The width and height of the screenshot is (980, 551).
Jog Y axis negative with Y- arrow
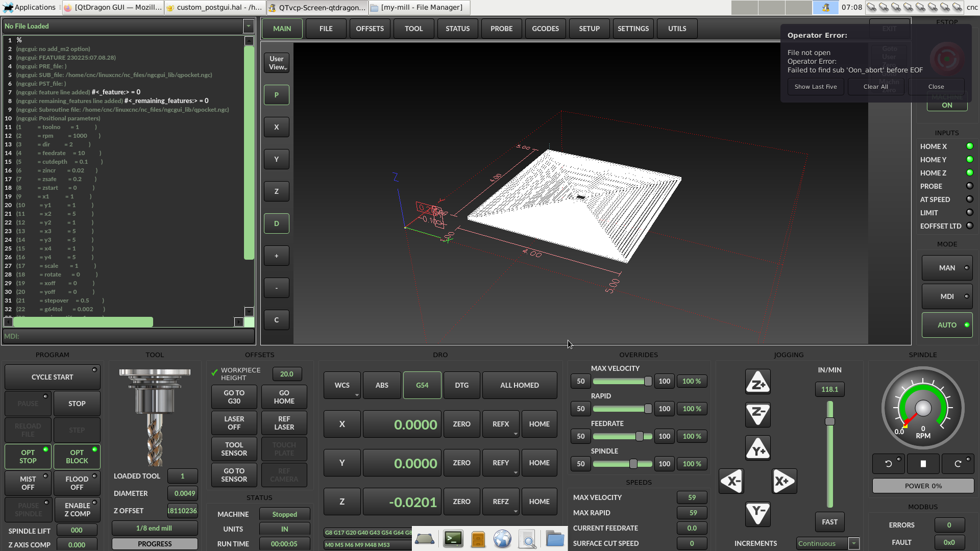(x=758, y=514)
